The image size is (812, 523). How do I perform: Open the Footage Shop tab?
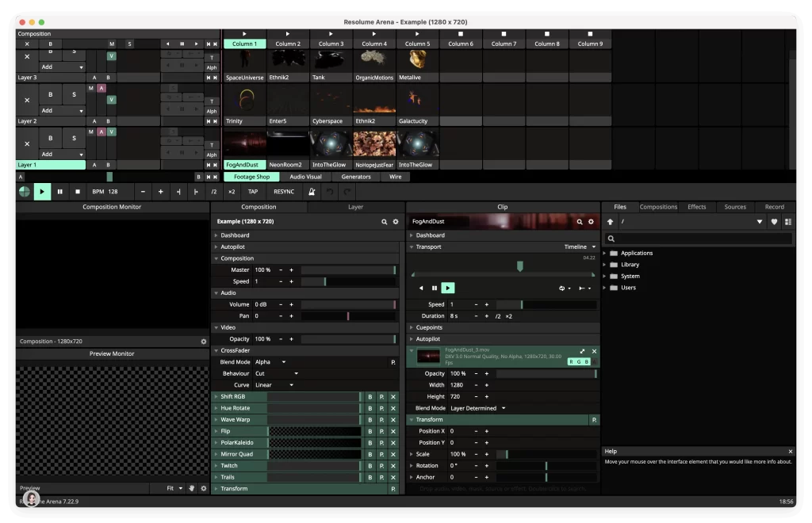coord(251,177)
